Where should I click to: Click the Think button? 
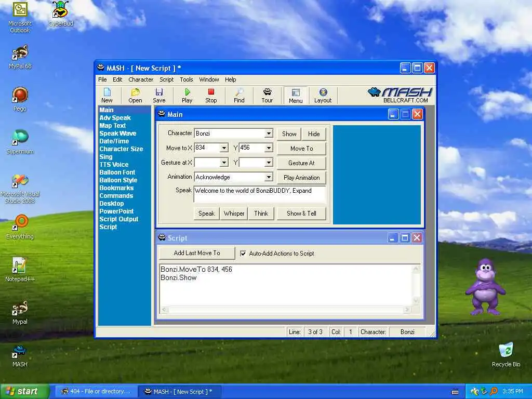[261, 214]
